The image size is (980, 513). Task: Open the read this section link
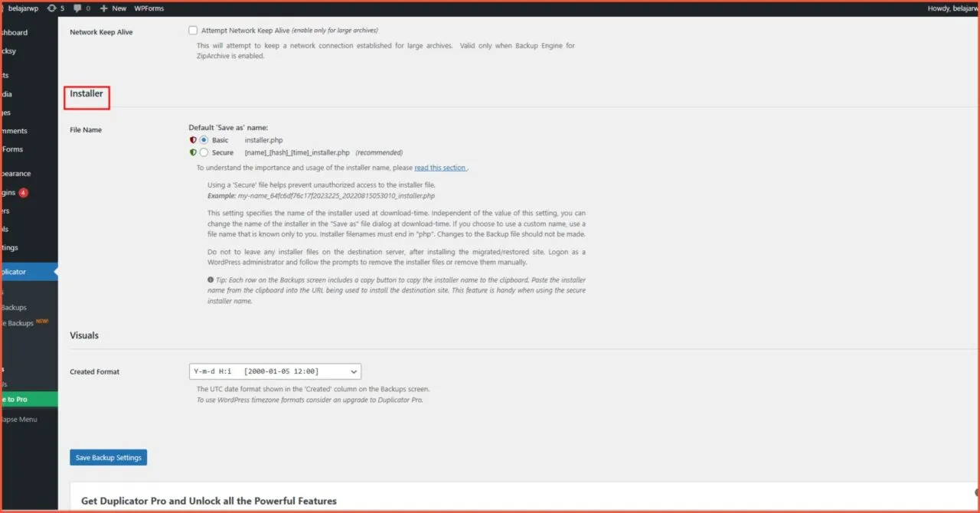click(439, 167)
